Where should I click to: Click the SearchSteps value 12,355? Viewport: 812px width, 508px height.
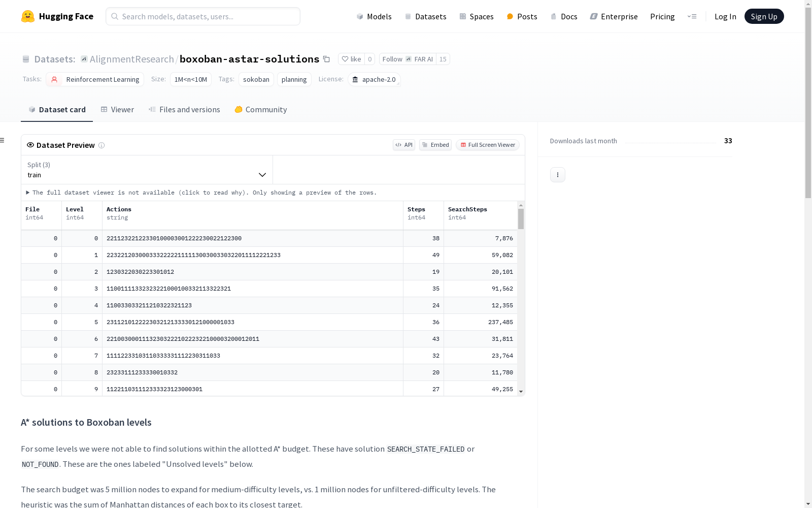point(502,305)
